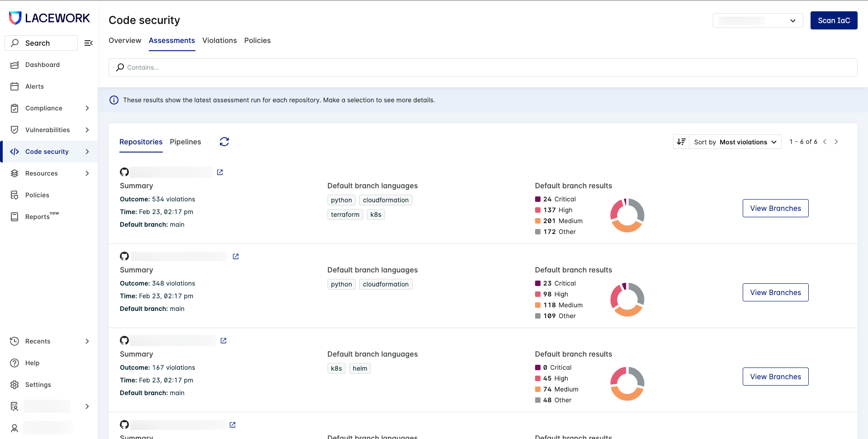Collapse the left sidebar
868x439 pixels.
(x=88, y=43)
